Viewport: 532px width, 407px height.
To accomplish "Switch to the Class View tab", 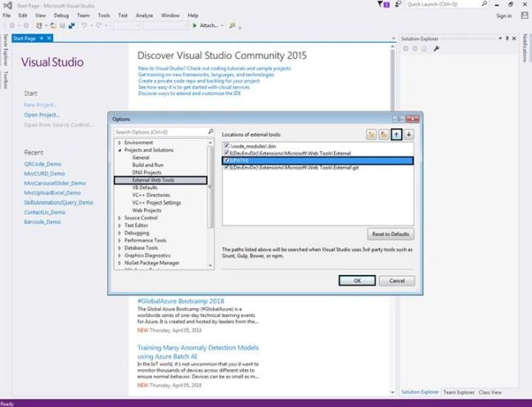I will (x=490, y=392).
